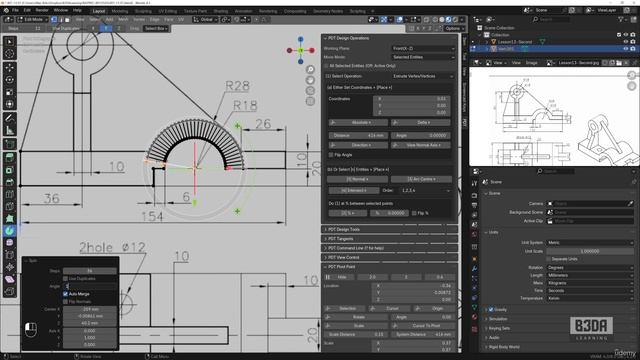Select the Rotate tool in left toolbar
The image size is (640, 360).
(x=10, y=80)
